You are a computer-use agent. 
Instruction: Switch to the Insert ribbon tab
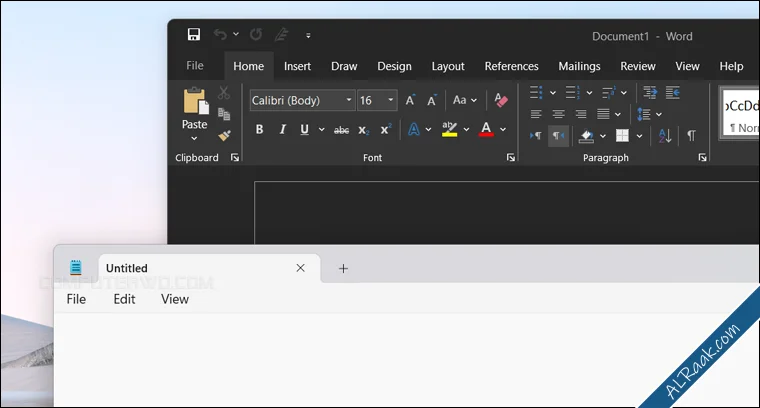click(x=298, y=66)
